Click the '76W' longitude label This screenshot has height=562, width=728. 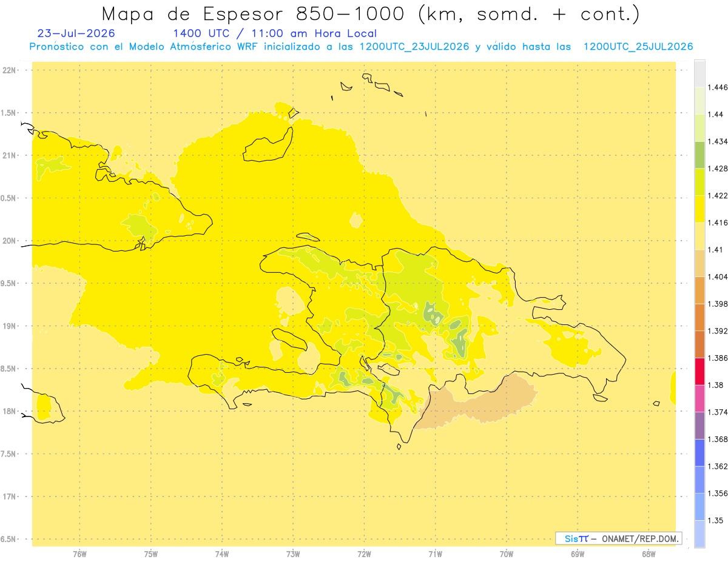tap(79, 554)
